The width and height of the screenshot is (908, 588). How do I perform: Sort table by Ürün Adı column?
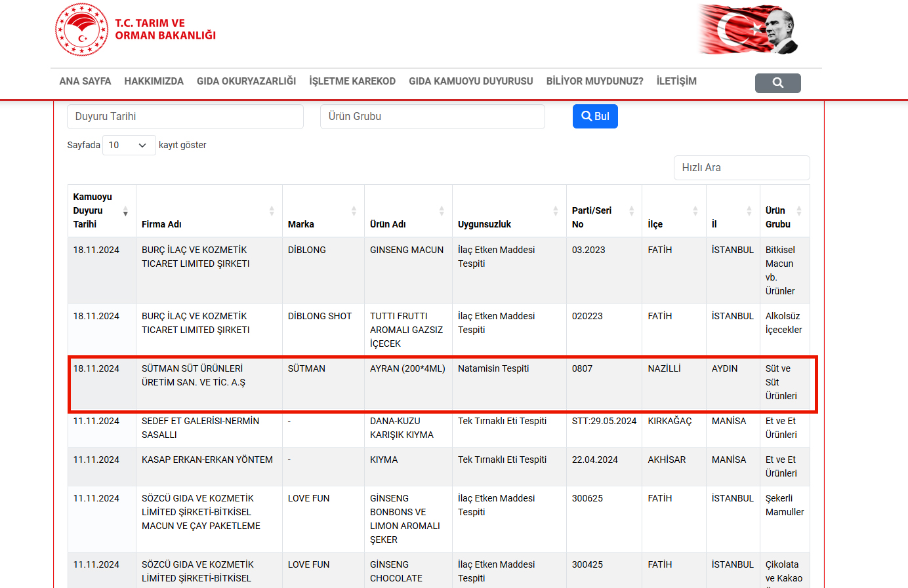click(x=408, y=210)
